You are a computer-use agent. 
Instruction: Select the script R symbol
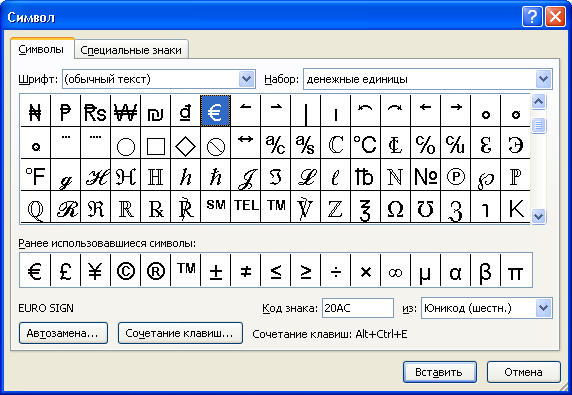[65, 206]
